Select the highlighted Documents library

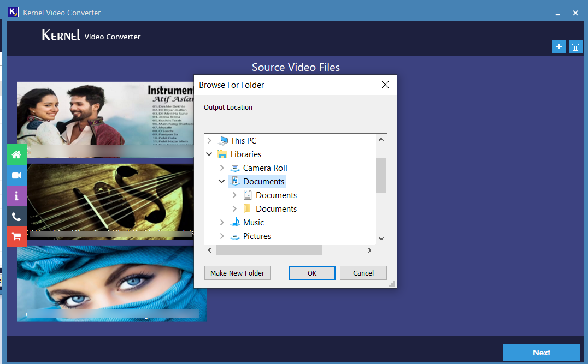click(263, 182)
